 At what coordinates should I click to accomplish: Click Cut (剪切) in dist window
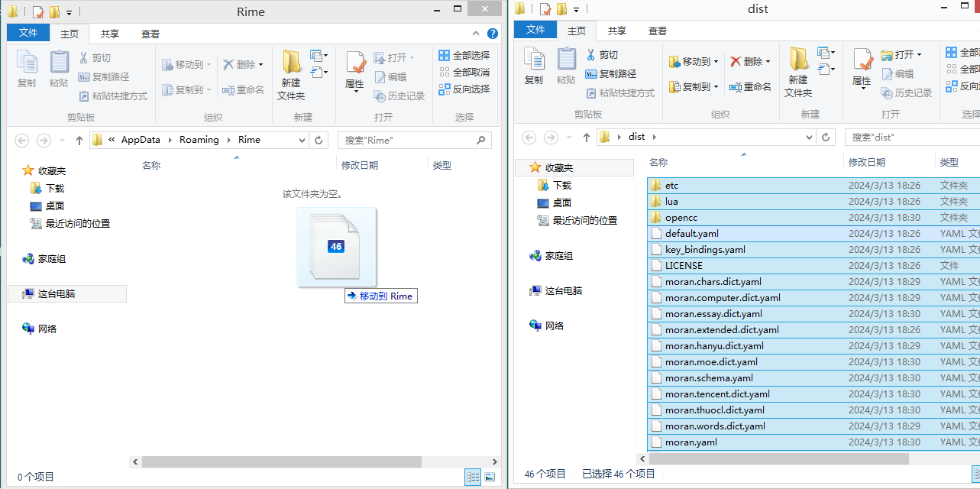(602, 55)
